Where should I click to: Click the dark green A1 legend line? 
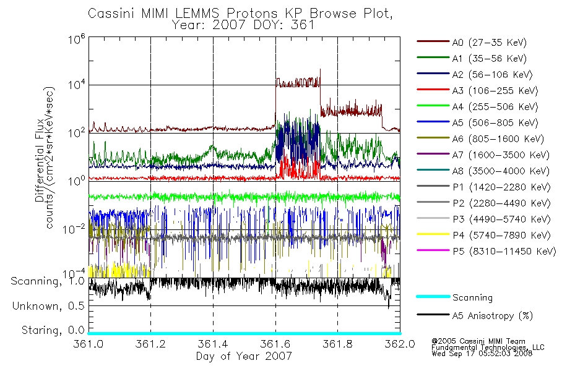coord(433,58)
